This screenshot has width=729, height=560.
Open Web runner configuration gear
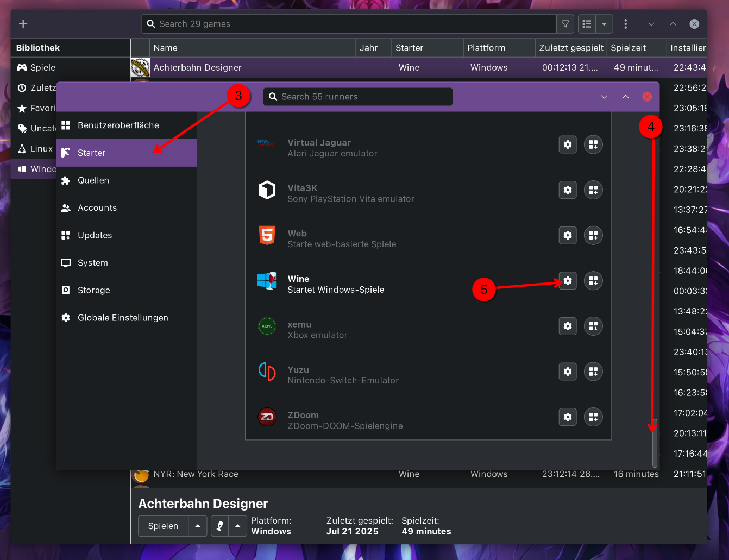tap(568, 235)
